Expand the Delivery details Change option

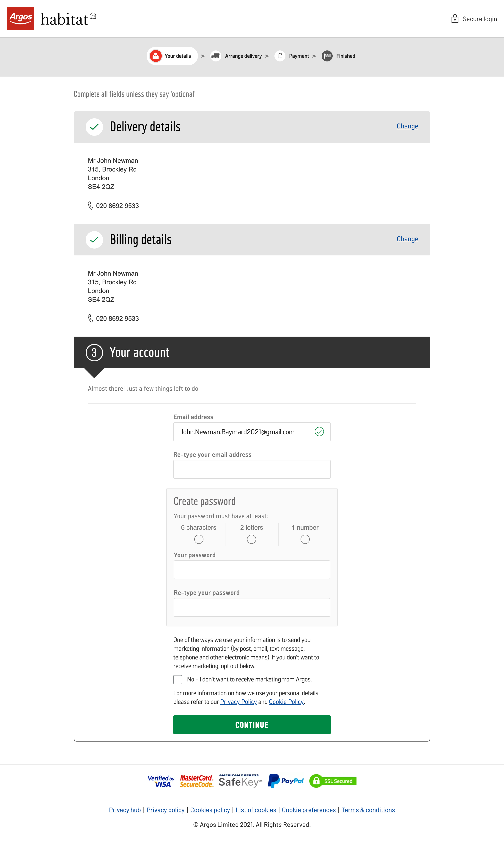(407, 126)
